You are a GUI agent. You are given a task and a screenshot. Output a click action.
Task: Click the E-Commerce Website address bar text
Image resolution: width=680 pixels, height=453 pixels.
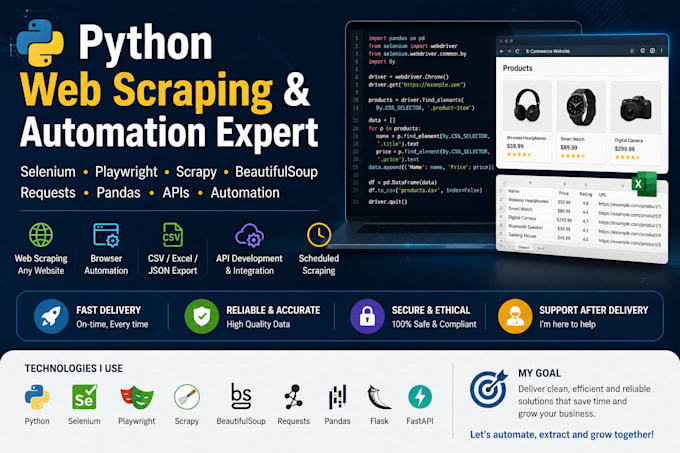pos(547,51)
